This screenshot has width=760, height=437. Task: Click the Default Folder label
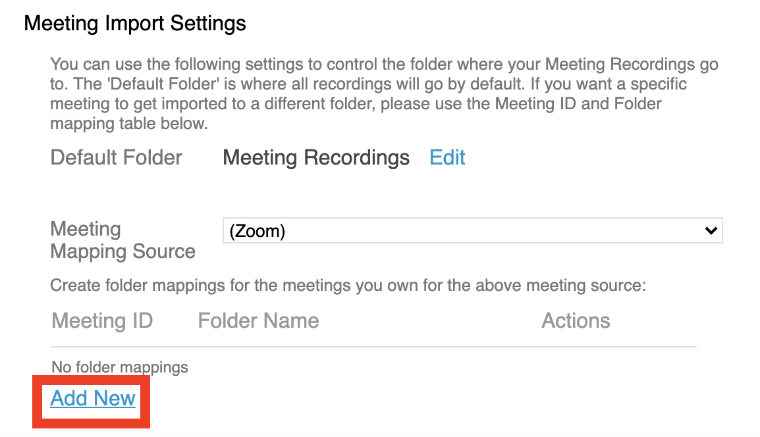click(116, 157)
